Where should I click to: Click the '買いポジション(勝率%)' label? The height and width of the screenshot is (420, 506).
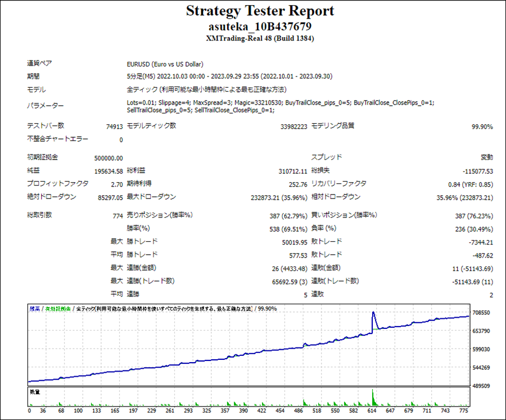coord(344,215)
